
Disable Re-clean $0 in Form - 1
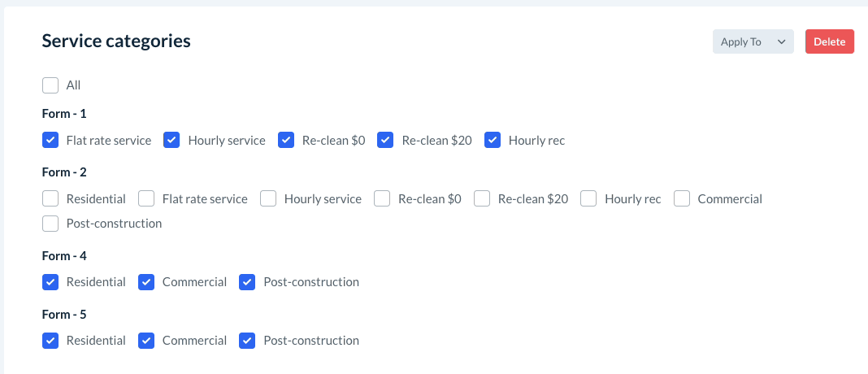pyautogui.click(x=286, y=140)
